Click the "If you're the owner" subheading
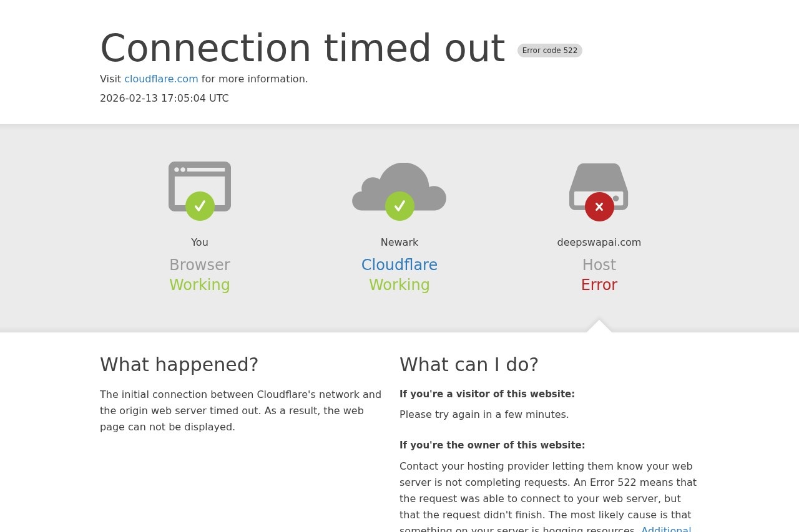The height and width of the screenshot is (532, 799). point(492,445)
